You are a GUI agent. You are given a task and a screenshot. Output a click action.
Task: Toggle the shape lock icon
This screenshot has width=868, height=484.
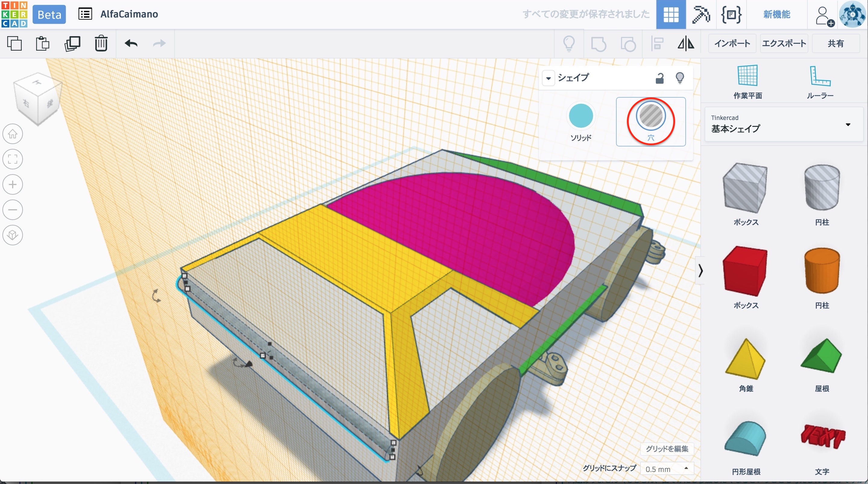click(x=659, y=78)
